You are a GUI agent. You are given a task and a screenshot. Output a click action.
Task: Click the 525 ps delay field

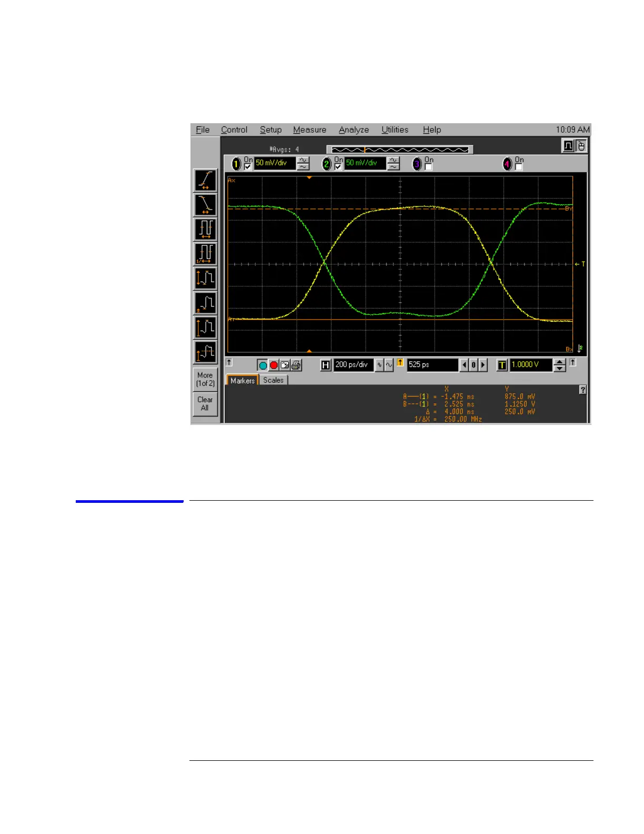432,365
